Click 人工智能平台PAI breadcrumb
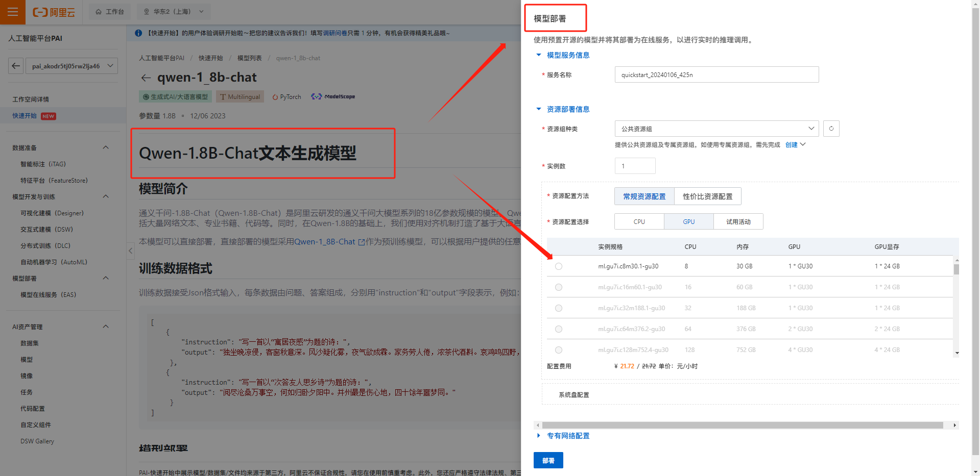Screen dimensions: 980x476 162,58
